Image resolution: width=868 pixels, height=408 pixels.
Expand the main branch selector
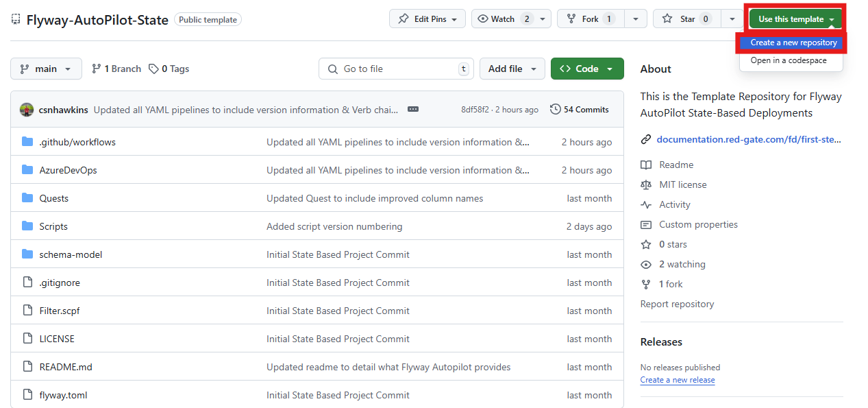[46, 69]
